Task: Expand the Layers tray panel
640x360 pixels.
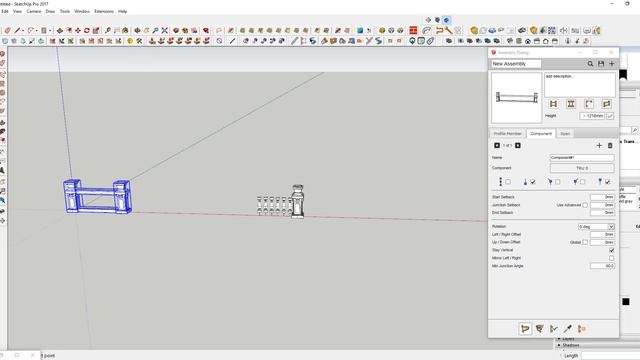Action: 559,339
